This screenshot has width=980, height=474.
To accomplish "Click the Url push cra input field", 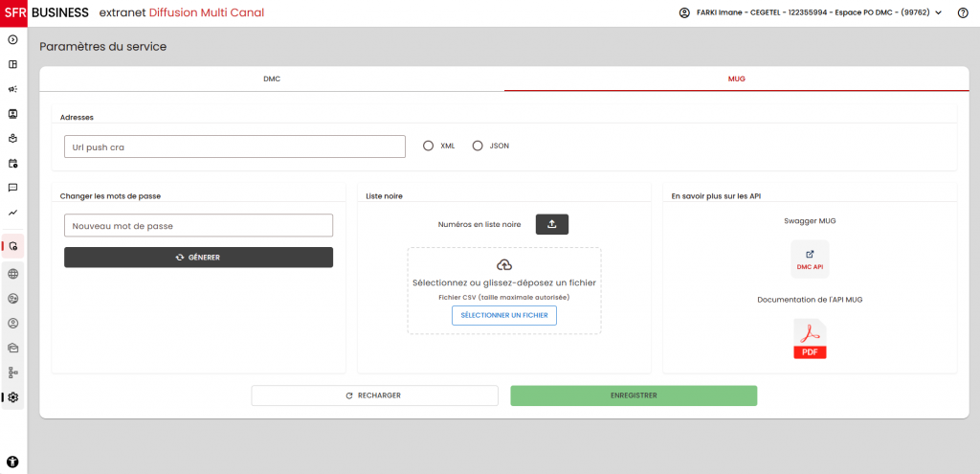I will 234,147.
